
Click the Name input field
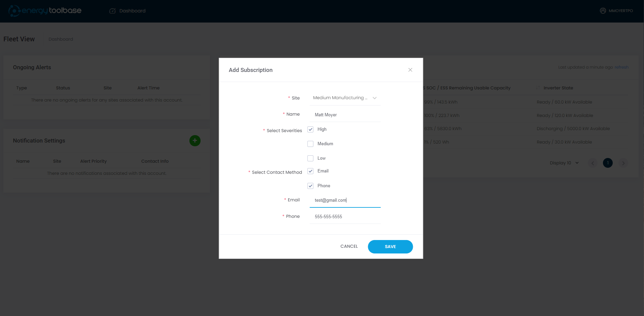coord(345,115)
